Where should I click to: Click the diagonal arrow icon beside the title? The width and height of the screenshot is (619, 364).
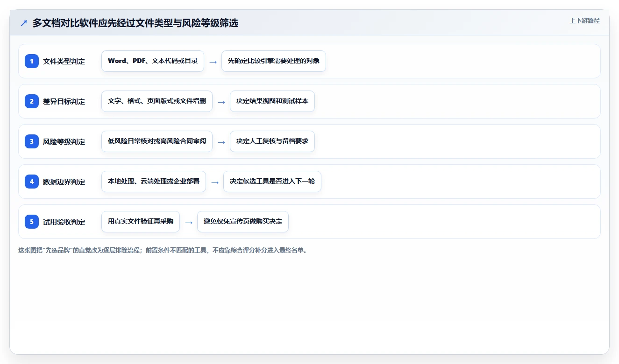coord(23,23)
